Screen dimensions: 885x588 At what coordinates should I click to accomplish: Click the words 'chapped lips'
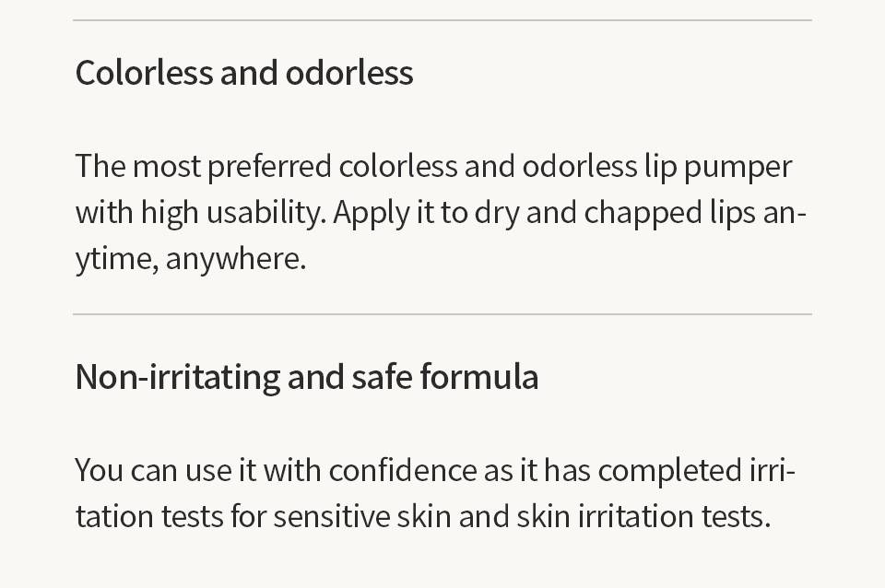click(x=669, y=213)
